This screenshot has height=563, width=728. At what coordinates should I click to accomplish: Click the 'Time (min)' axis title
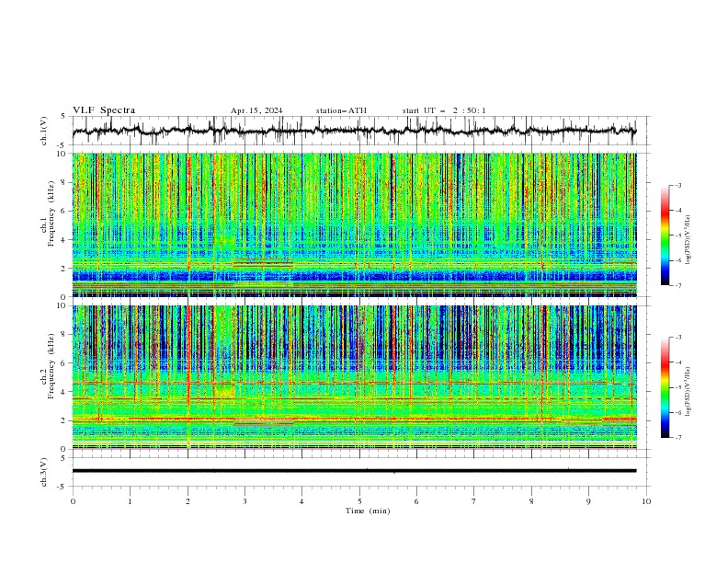368,511
